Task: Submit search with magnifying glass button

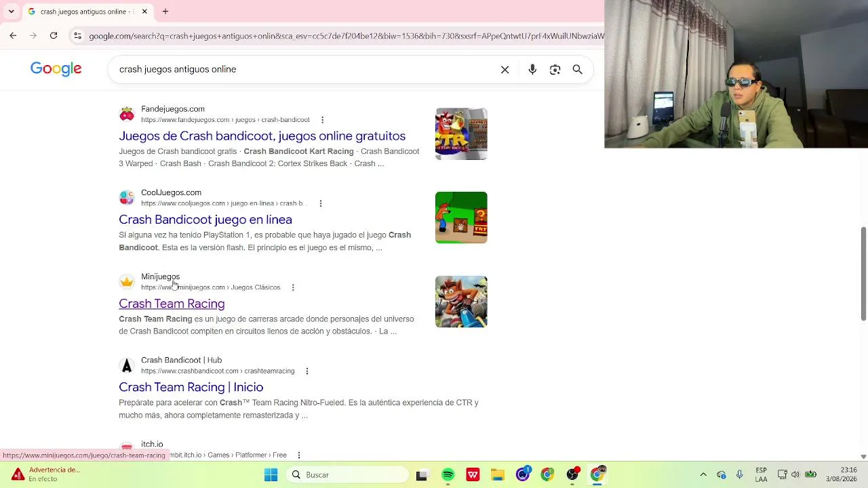Action: [578, 69]
